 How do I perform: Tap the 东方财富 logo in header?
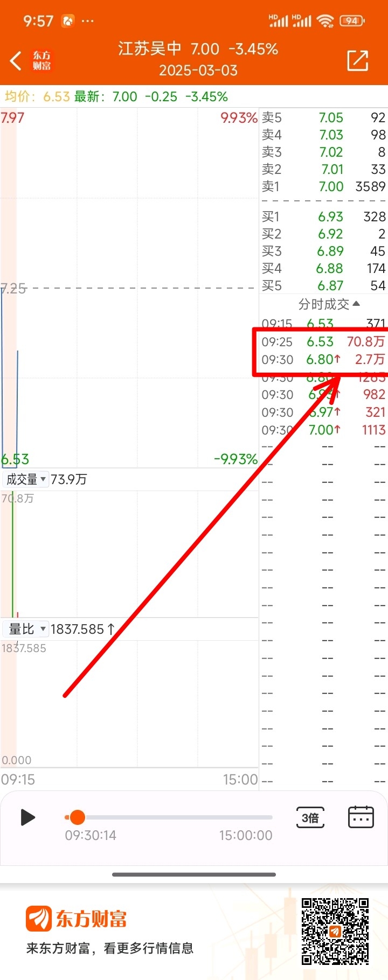point(42,61)
